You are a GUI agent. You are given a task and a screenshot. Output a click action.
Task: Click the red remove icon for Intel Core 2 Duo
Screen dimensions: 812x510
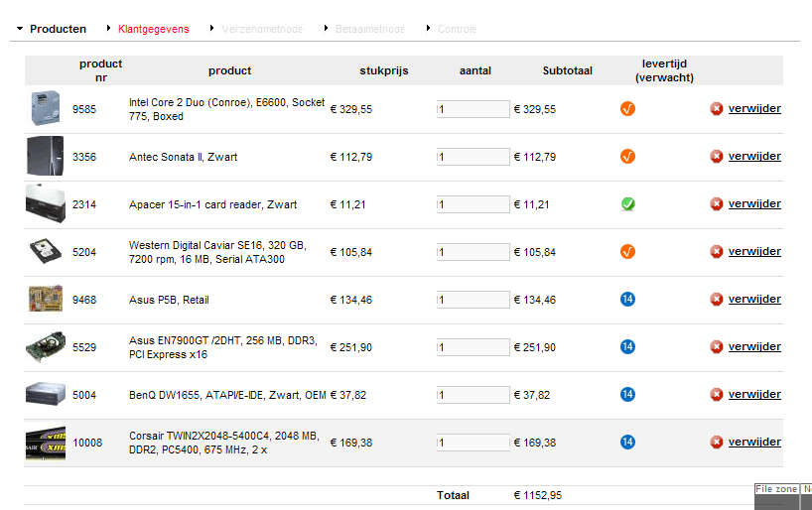coord(716,109)
